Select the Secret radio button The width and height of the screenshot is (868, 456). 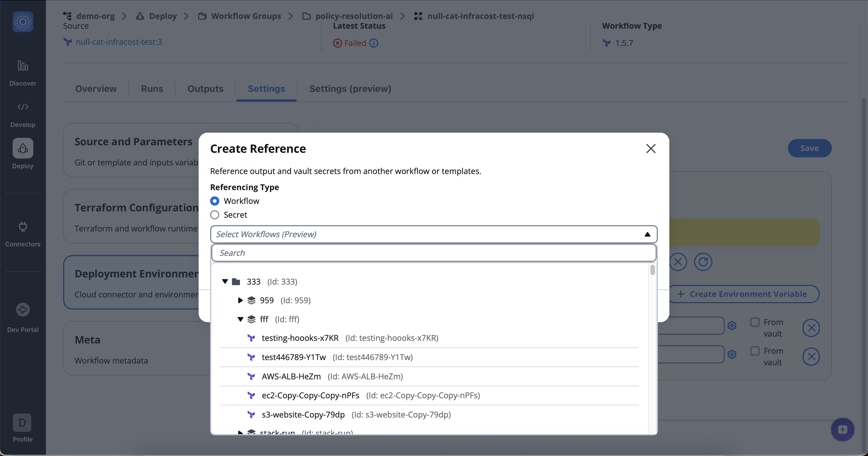click(x=215, y=215)
